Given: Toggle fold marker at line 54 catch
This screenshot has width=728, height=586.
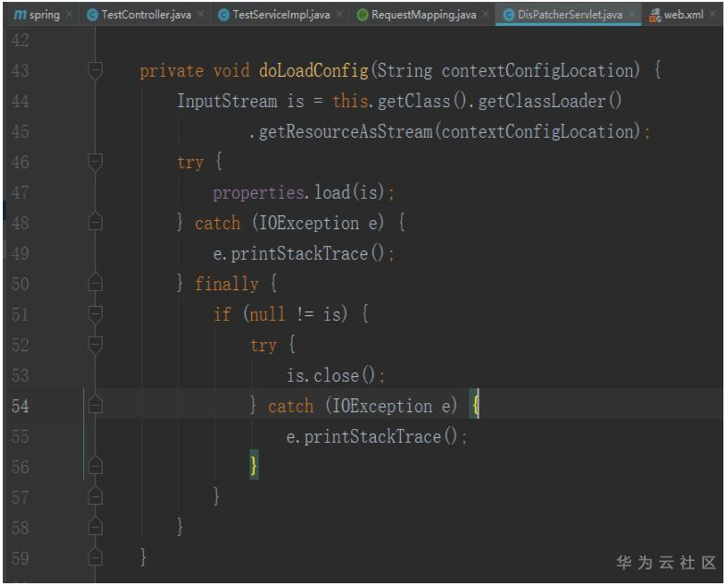Looking at the screenshot, I should pyautogui.click(x=95, y=405).
